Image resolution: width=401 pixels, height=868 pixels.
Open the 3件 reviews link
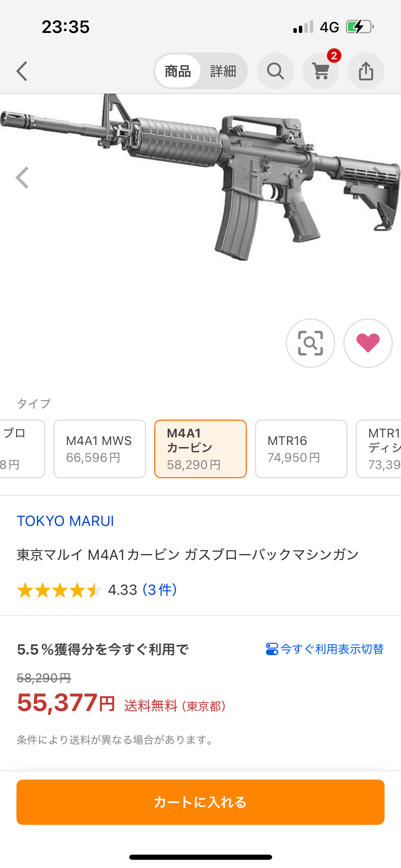[x=160, y=590]
